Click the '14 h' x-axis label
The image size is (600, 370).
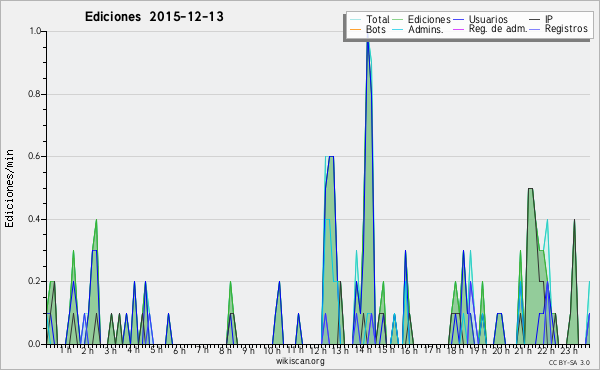pos(363,350)
